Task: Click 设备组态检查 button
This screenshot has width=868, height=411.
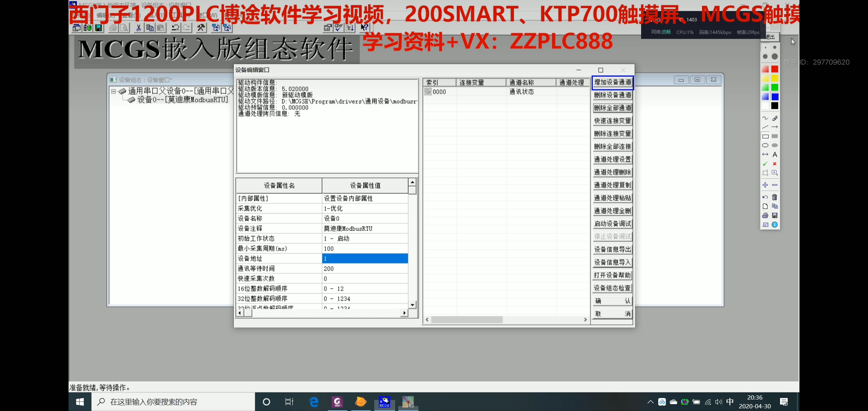Action: click(613, 288)
